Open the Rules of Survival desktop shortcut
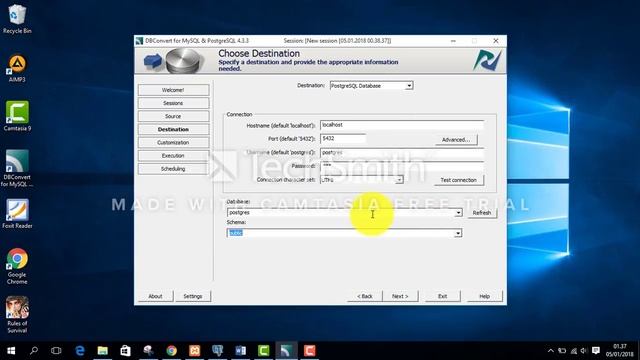Image resolution: width=640 pixels, height=360 pixels. tap(17, 315)
